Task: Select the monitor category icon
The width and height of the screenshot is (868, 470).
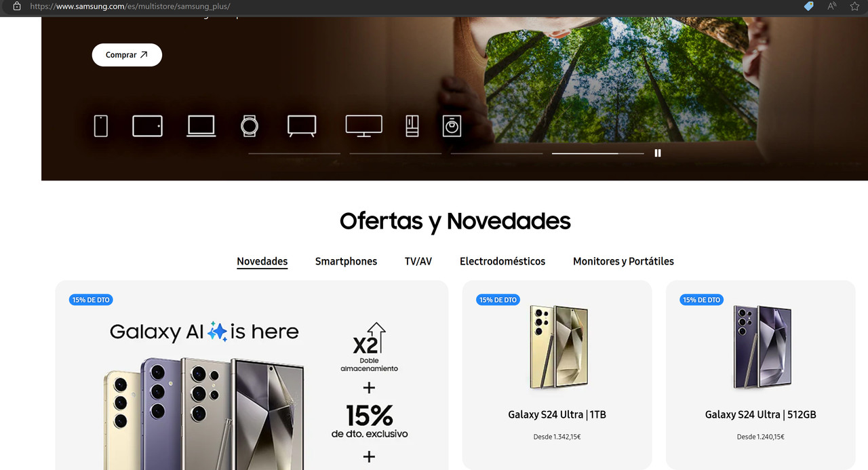Action: pyautogui.click(x=364, y=126)
